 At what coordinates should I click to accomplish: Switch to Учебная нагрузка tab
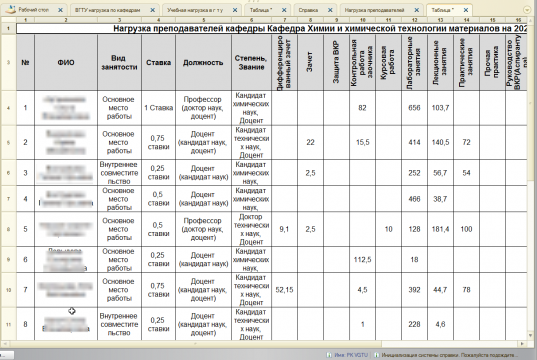(x=195, y=10)
